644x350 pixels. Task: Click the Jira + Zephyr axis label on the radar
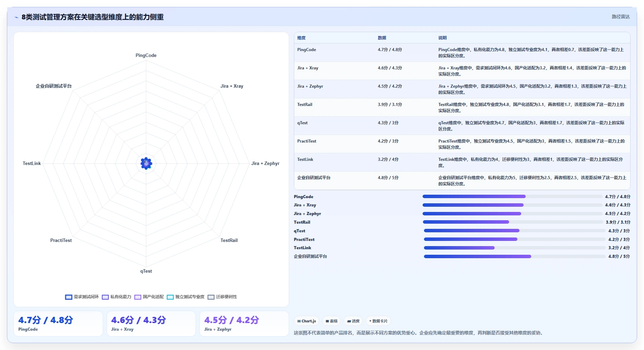click(x=265, y=163)
